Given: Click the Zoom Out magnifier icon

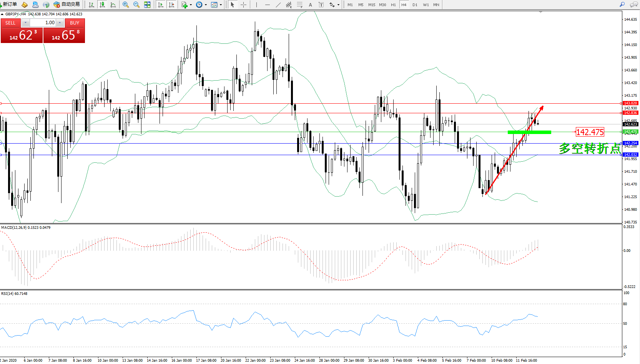Looking at the screenshot, I should (x=136, y=5).
